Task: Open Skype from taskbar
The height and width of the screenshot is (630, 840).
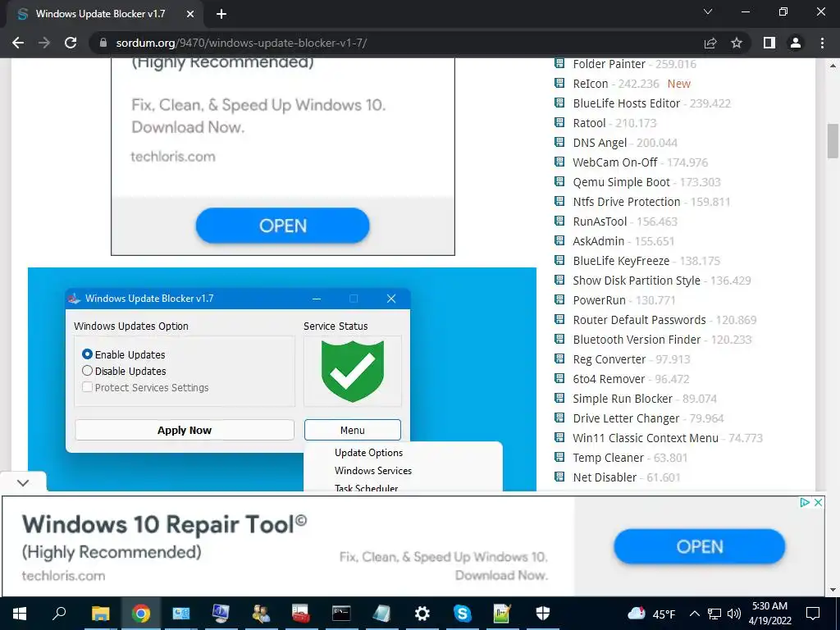Action: (x=462, y=614)
